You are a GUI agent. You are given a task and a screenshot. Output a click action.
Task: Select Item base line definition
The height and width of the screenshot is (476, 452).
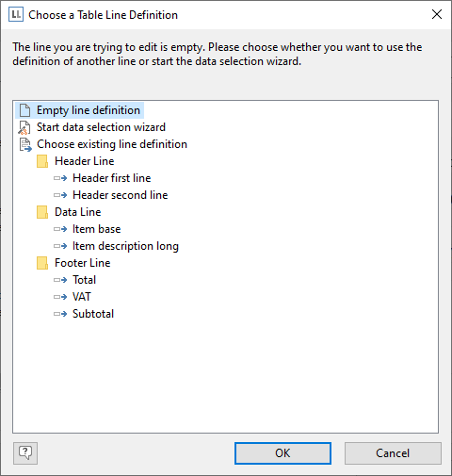point(97,229)
